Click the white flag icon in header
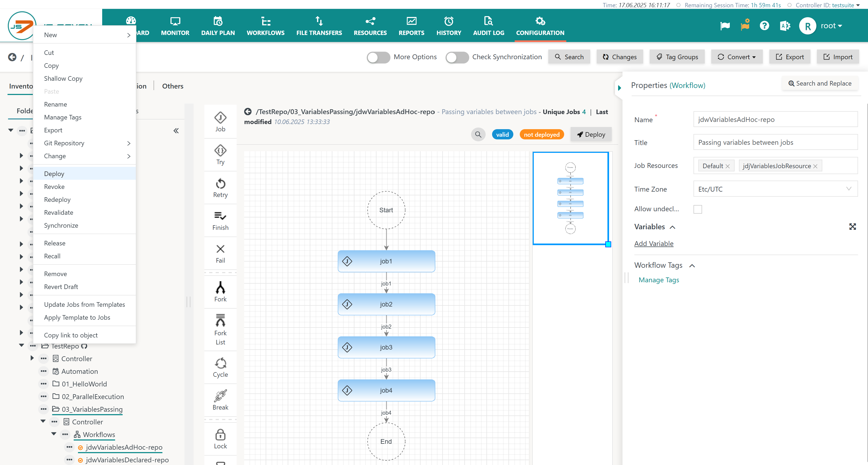The image size is (868, 465). point(725,26)
